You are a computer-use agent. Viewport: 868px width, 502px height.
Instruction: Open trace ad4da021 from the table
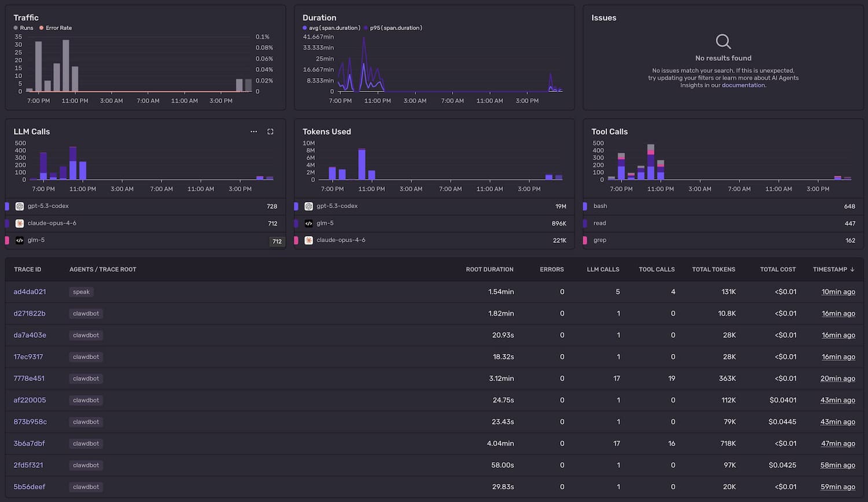(30, 291)
